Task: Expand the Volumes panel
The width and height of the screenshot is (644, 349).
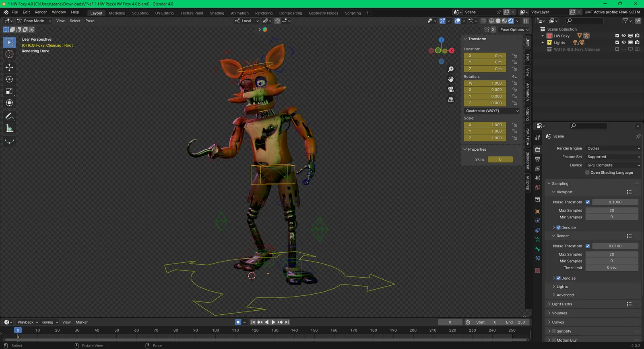Action: tap(559, 313)
